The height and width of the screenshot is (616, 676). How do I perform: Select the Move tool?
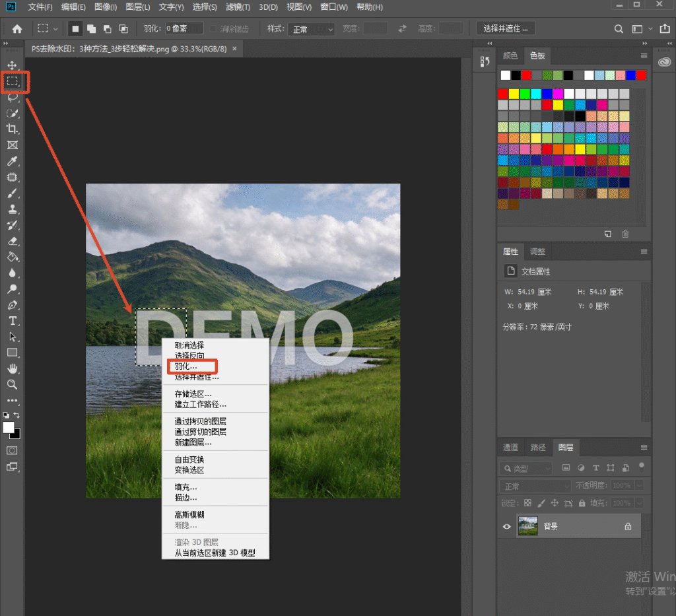tap(12, 65)
